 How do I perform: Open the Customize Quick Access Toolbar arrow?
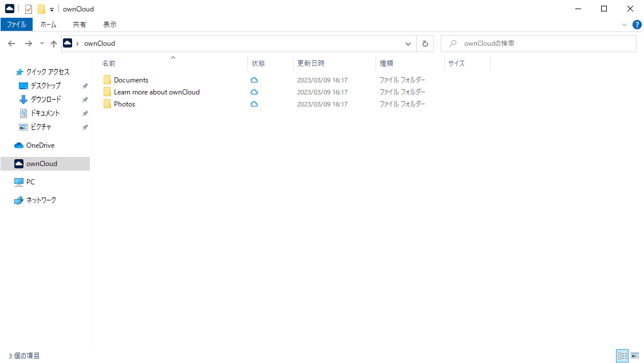[x=52, y=9]
